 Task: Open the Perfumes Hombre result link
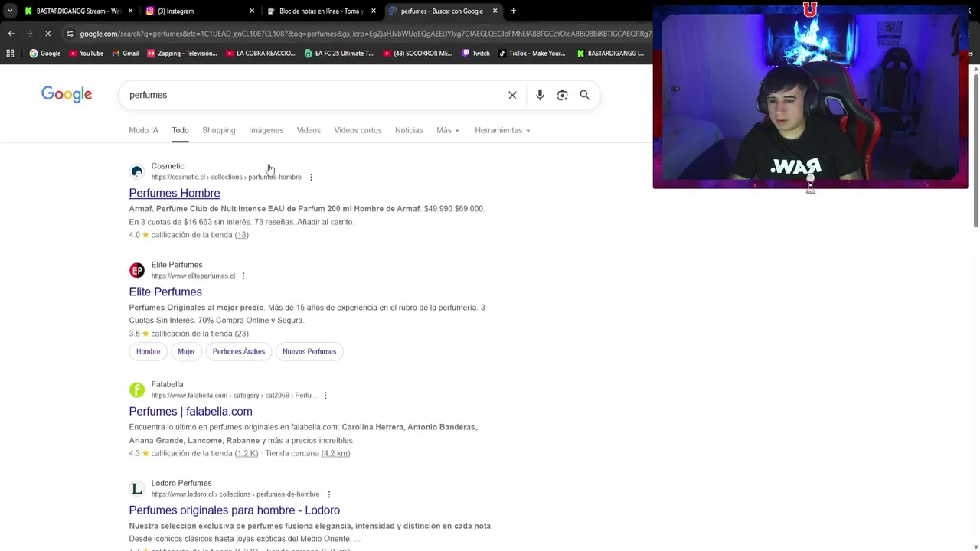point(175,193)
